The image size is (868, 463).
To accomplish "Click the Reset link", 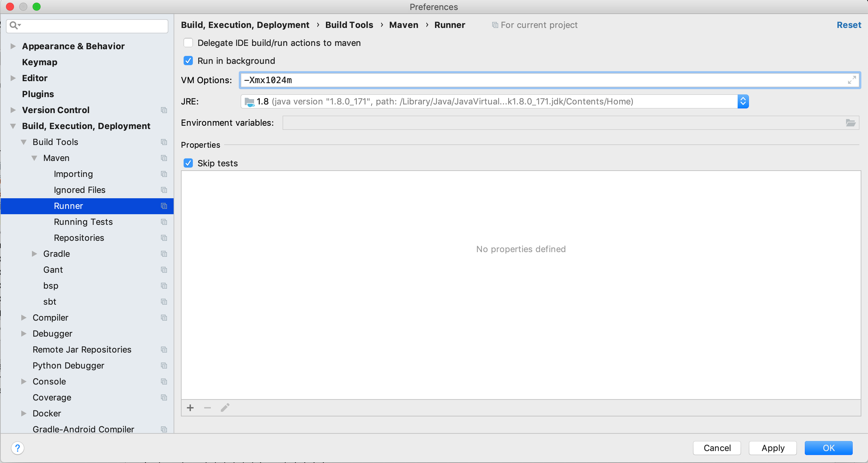I will [x=849, y=25].
